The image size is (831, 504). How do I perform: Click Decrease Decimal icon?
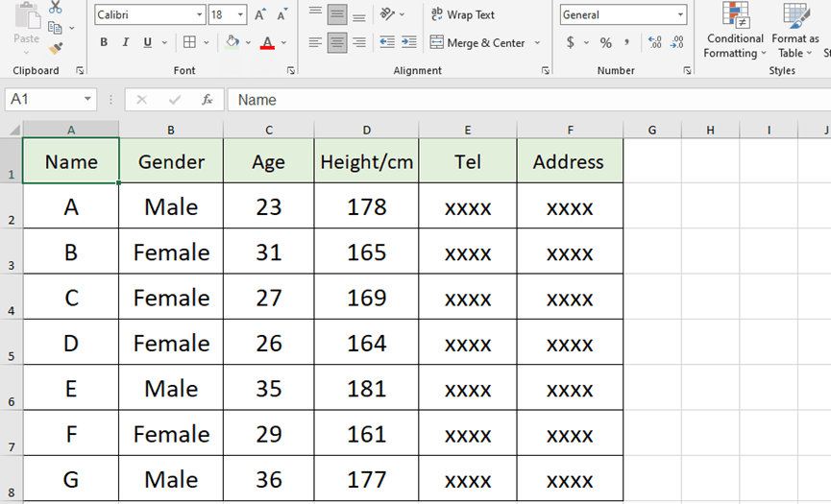(676, 42)
